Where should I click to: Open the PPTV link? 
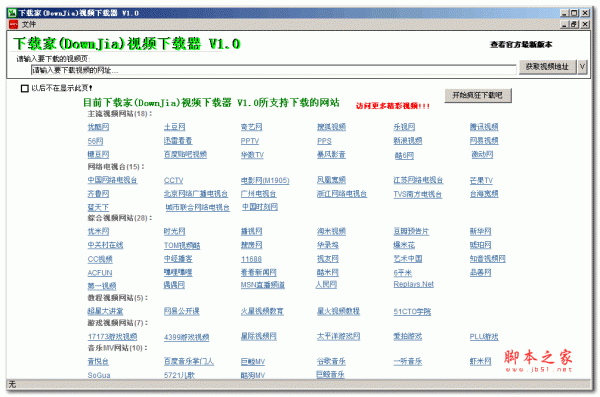click(250, 141)
